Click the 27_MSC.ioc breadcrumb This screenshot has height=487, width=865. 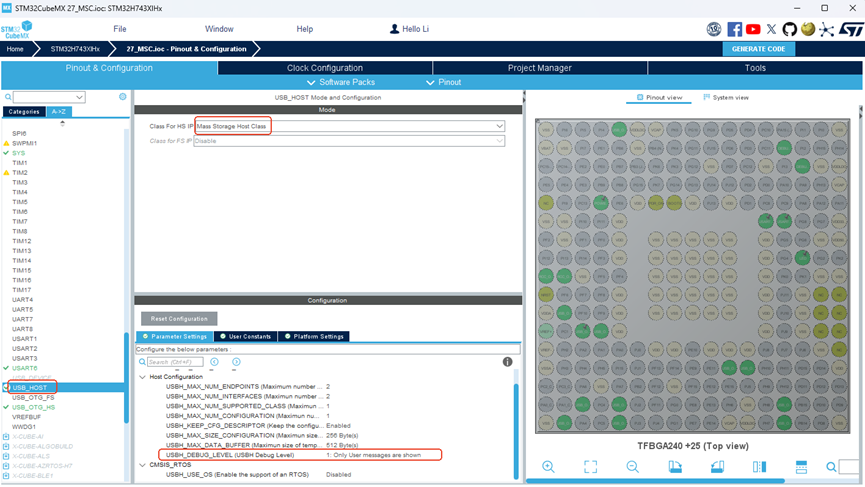point(186,49)
